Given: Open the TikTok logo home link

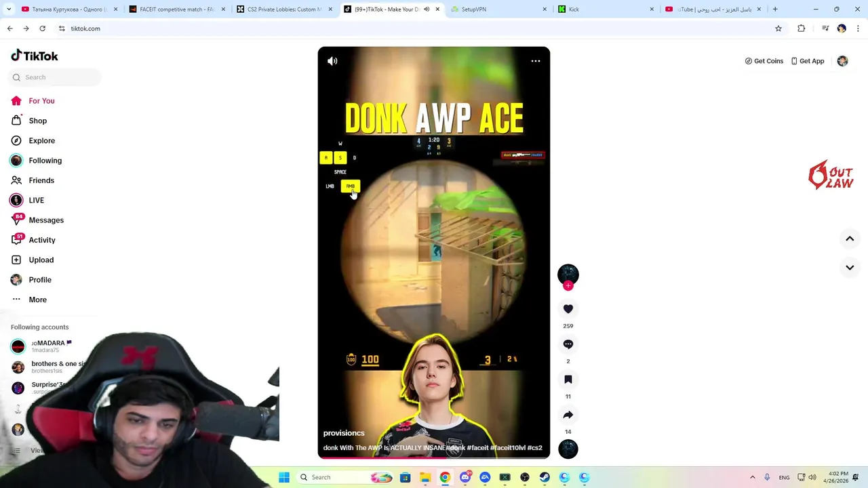Looking at the screenshot, I should coord(35,56).
